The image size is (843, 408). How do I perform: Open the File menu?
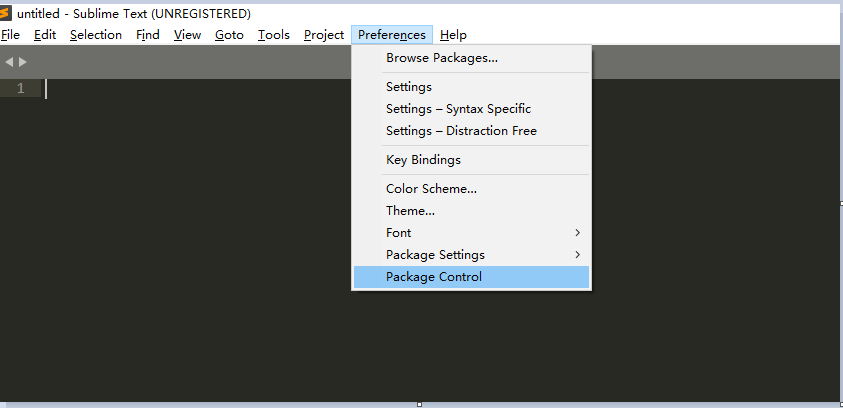11,35
